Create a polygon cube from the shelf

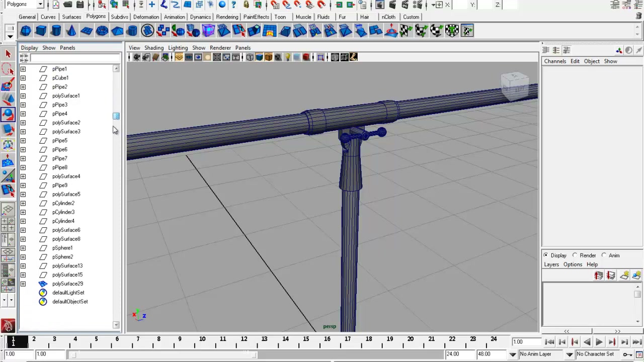tap(41, 31)
